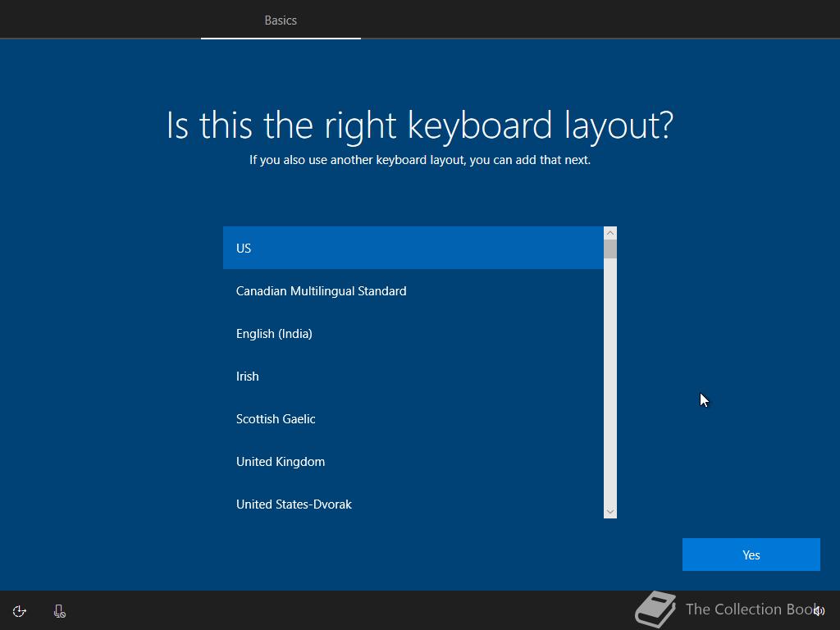
Task: Select United States-Dvorak layout
Action: pyautogui.click(x=413, y=504)
